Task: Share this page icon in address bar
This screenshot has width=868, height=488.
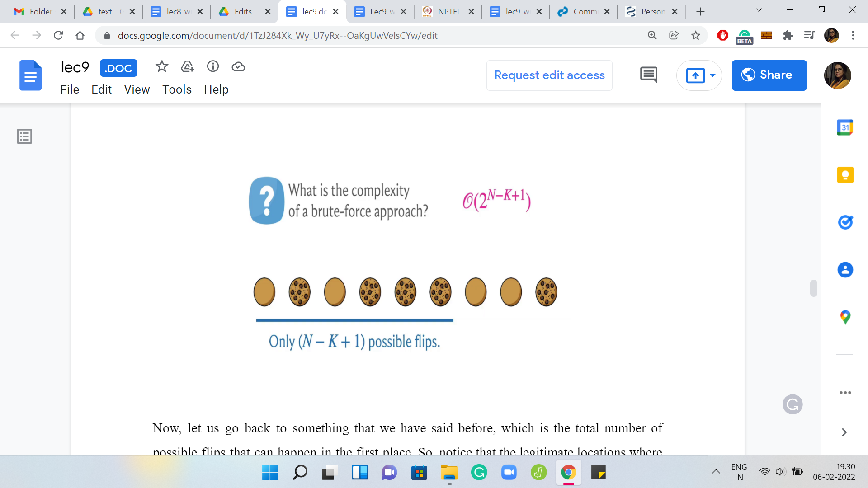Action: pyautogui.click(x=674, y=35)
